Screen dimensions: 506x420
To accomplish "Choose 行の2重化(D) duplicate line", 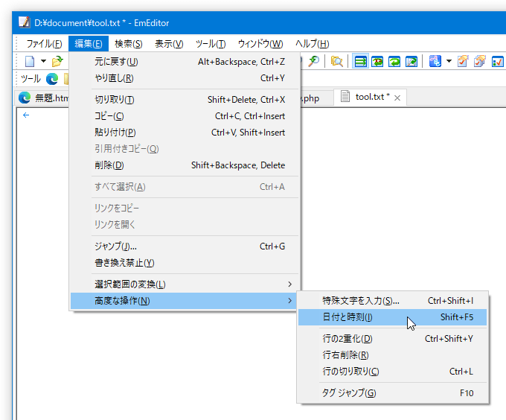I will click(392, 339).
